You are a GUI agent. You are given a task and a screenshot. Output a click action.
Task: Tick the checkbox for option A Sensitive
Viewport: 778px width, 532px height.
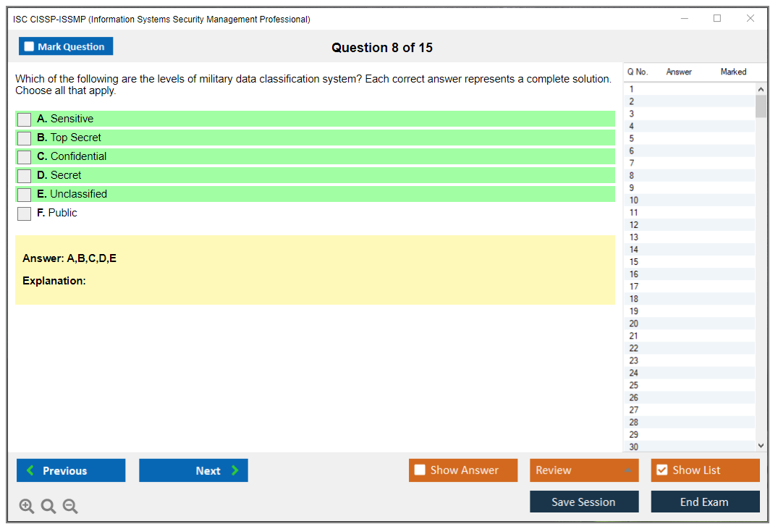tap(25, 119)
